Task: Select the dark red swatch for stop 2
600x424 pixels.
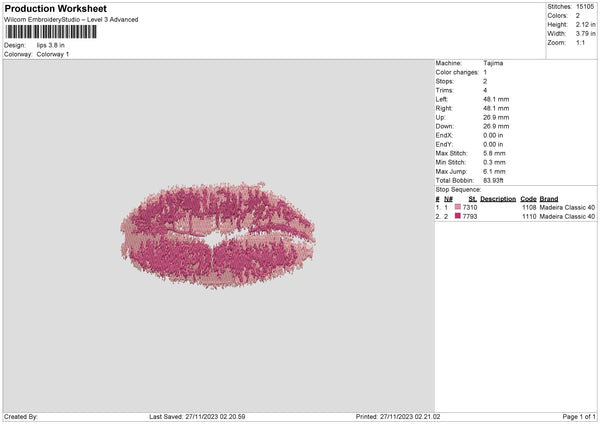Action: [x=458, y=216]
